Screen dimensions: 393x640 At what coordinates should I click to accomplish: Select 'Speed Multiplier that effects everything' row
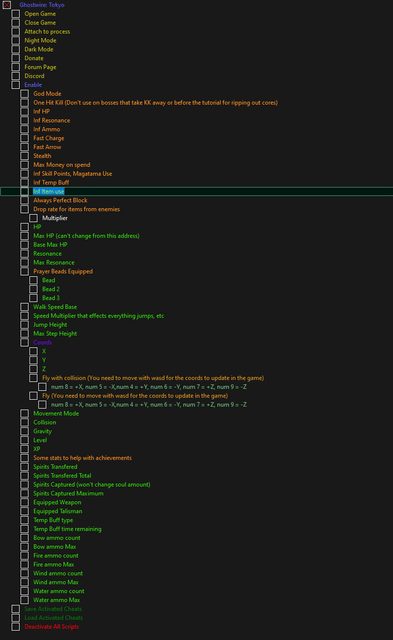click(x=99, y=316)
